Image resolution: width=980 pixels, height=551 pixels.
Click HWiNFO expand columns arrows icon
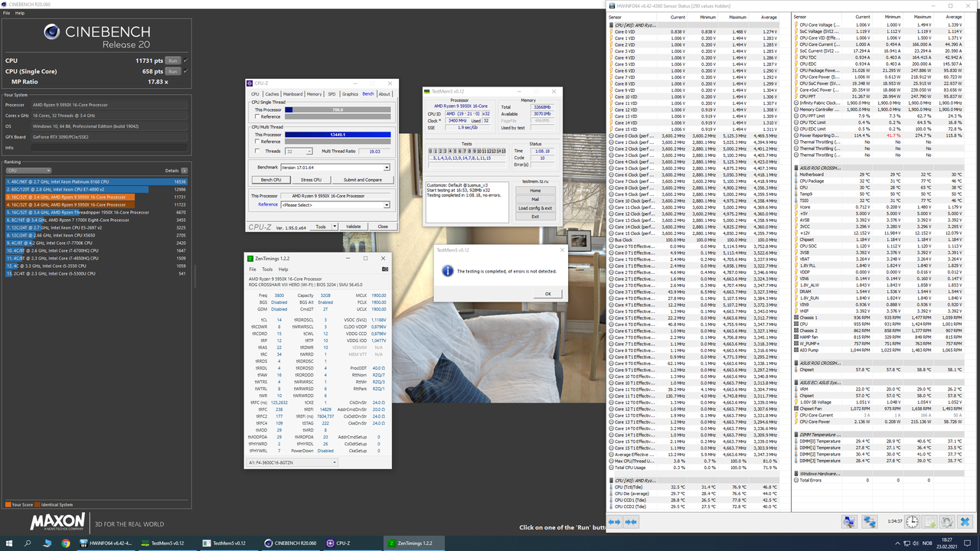(615, 521)
